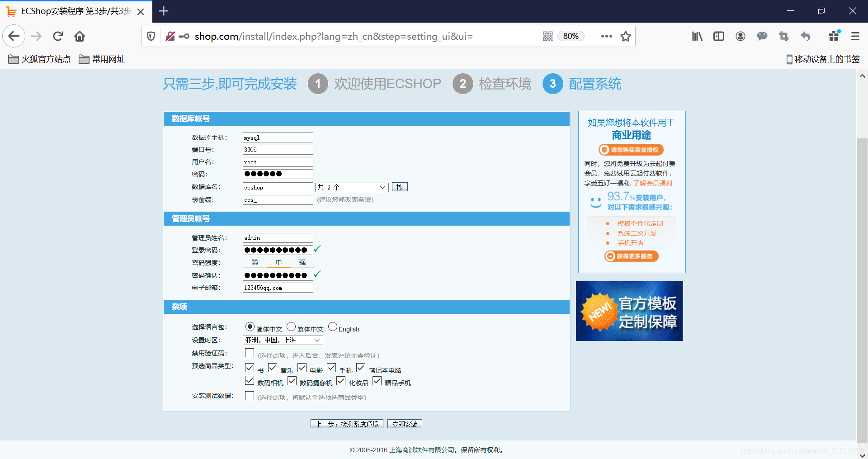Edit the 端口号 port field
This screenshot has height=459, width=868.
coord(278,150)
